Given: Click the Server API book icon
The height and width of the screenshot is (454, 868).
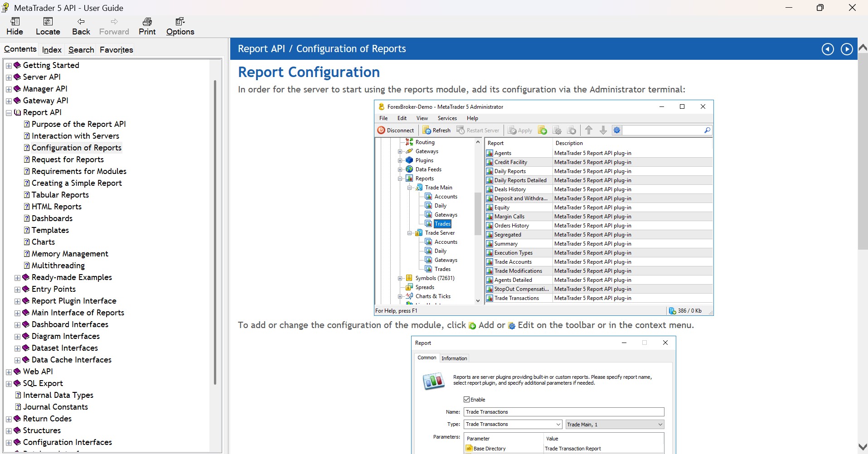Looking at the screenshot, I should coord(18,77).
